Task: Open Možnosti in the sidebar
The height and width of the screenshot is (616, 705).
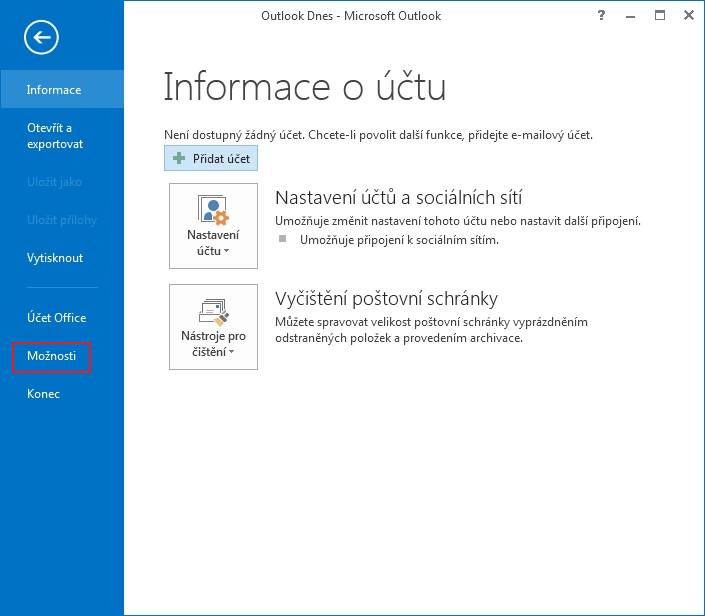Action: click(52, 356)
